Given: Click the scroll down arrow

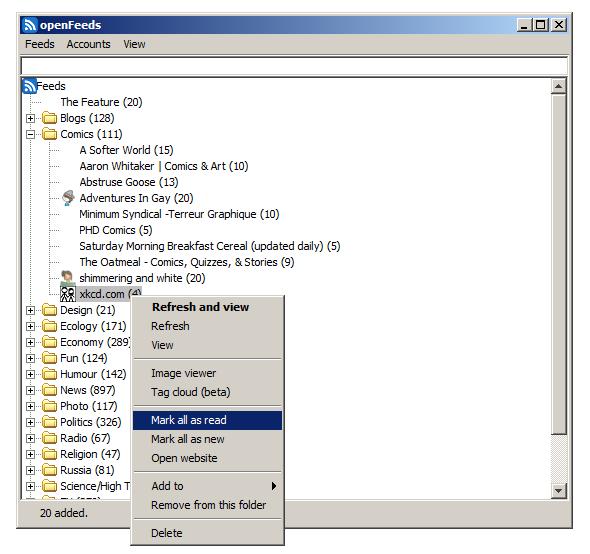Looking at the screenshot, I should pyautogui.click(x=558, y=490).
